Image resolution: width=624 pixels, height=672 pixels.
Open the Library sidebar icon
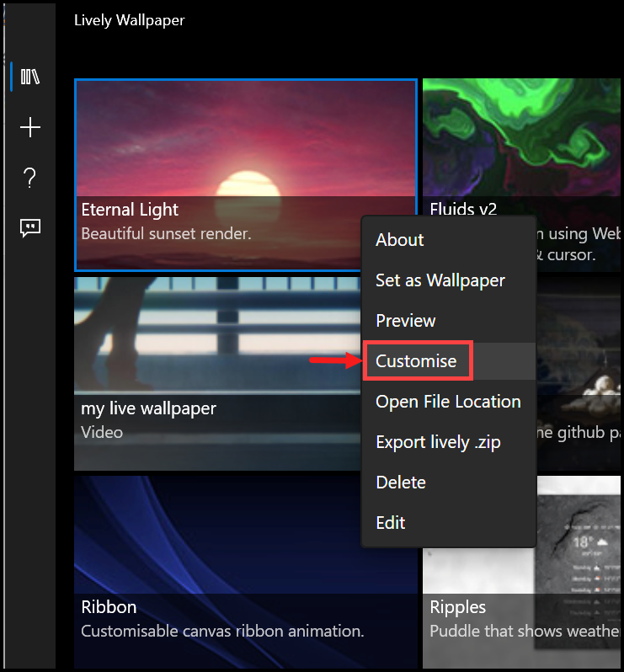(30, 77)
